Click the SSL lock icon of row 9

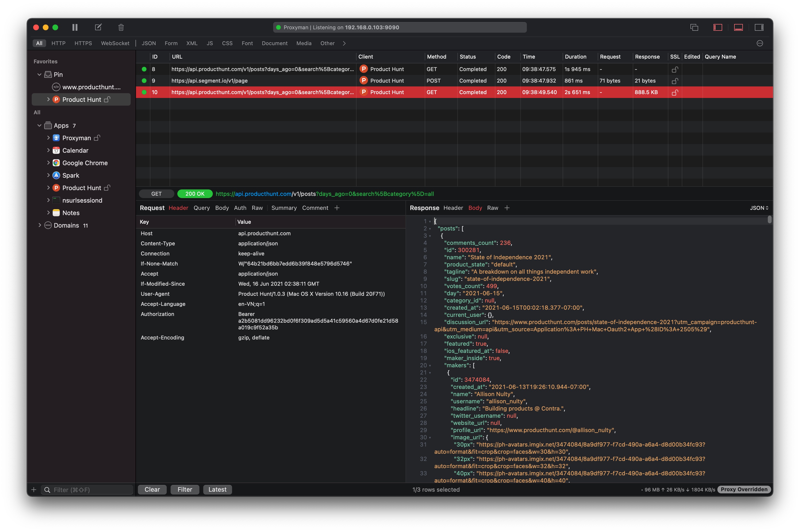[x=675, y=81]
